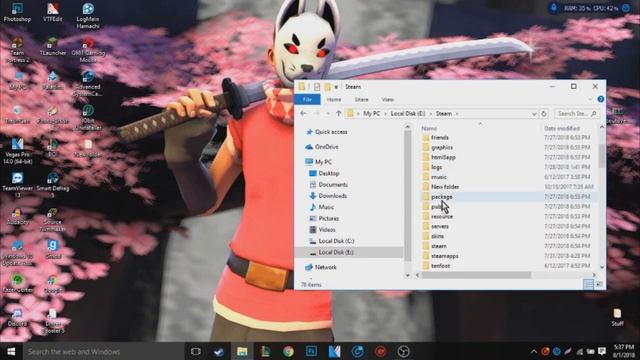Select Desktop in navigation pane
Image resolution: width=640 pixels, height=360 pixels.
click(x=324, y=173)
